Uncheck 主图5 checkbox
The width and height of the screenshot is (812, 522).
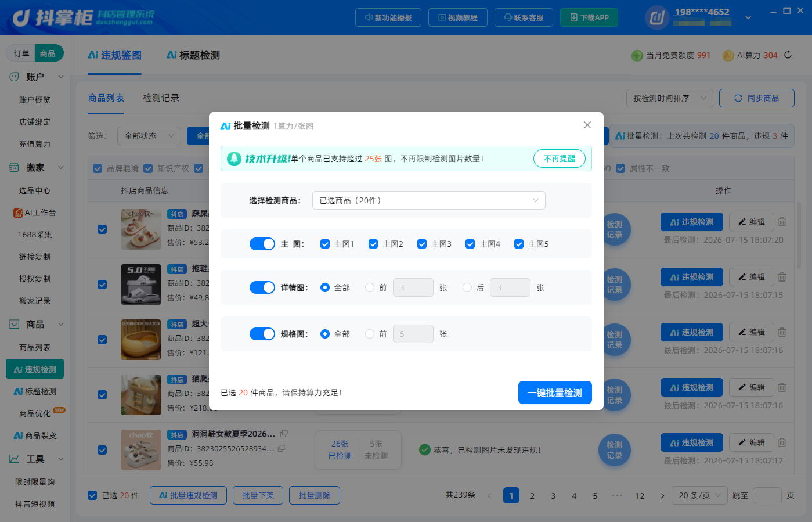(x=519, y=244)
